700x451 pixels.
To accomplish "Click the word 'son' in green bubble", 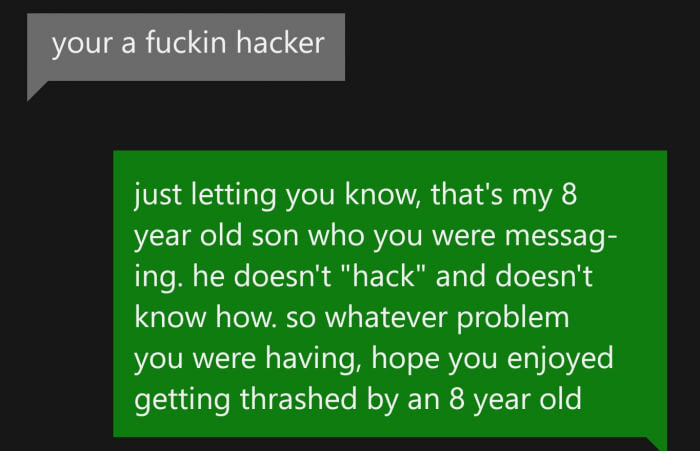I will pos(275,236).
